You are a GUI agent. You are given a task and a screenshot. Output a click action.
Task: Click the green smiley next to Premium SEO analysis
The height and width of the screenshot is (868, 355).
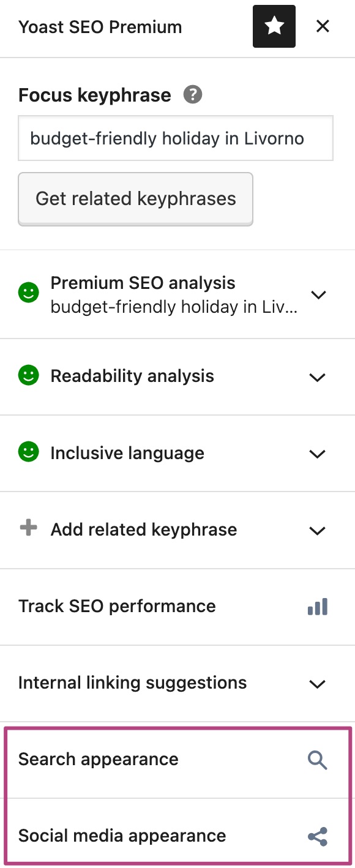click(x=28, y=294)
